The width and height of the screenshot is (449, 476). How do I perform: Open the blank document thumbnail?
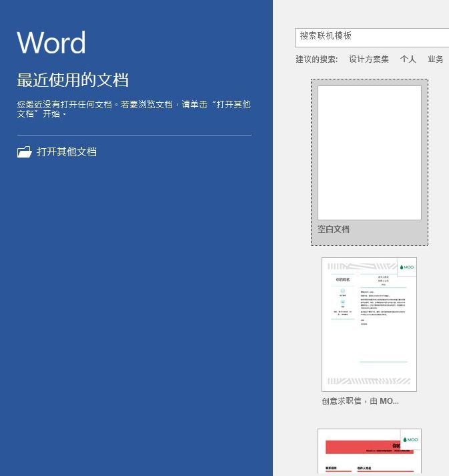tap(369, 153)
